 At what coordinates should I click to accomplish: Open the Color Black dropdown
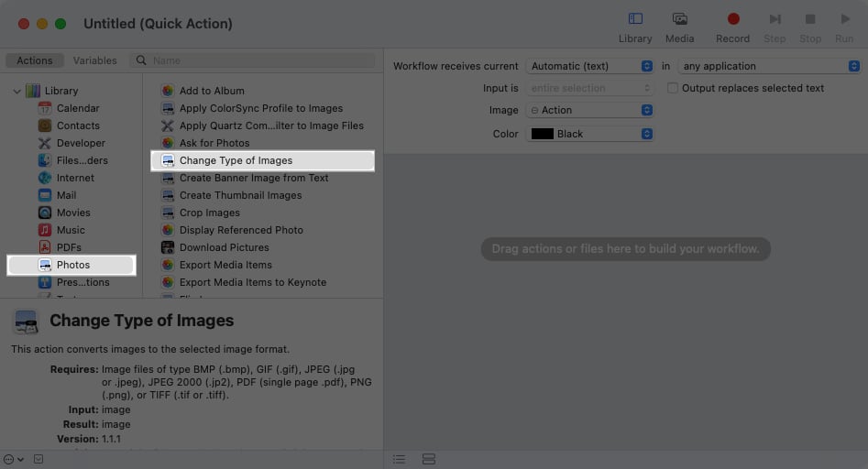(x=589, y=134)
